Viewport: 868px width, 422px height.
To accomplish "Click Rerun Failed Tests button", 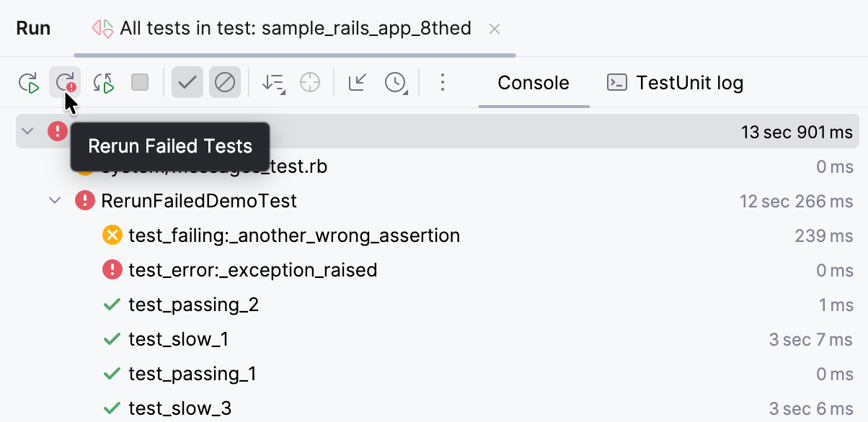I will [x=66, y=83].
